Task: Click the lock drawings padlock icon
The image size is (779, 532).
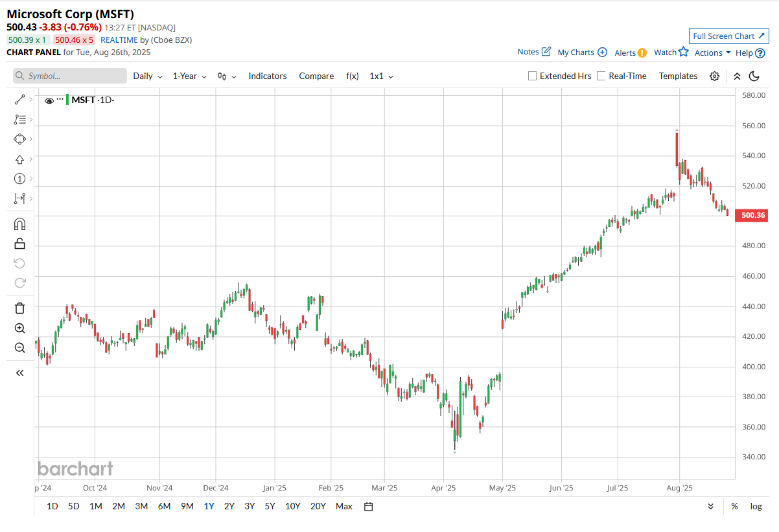Action: (19, 244)
